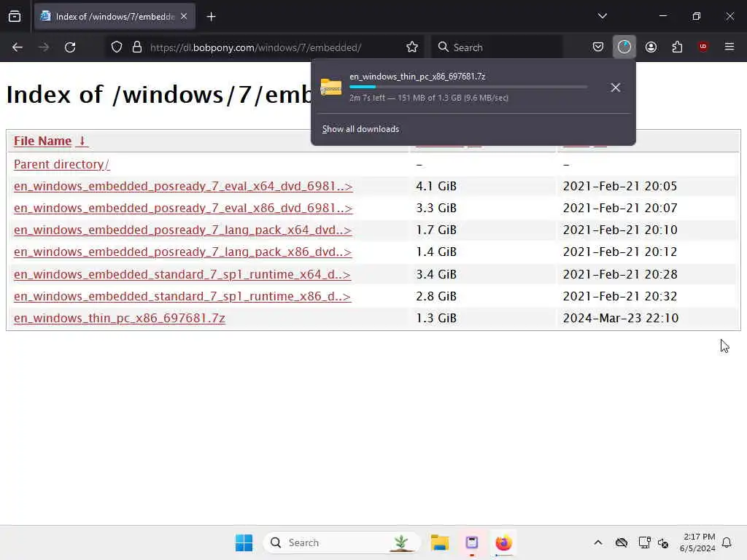This screenshot has width=747, height=560.
Task: Select the 2.8 GiB size cell
Action: (436, 296)
